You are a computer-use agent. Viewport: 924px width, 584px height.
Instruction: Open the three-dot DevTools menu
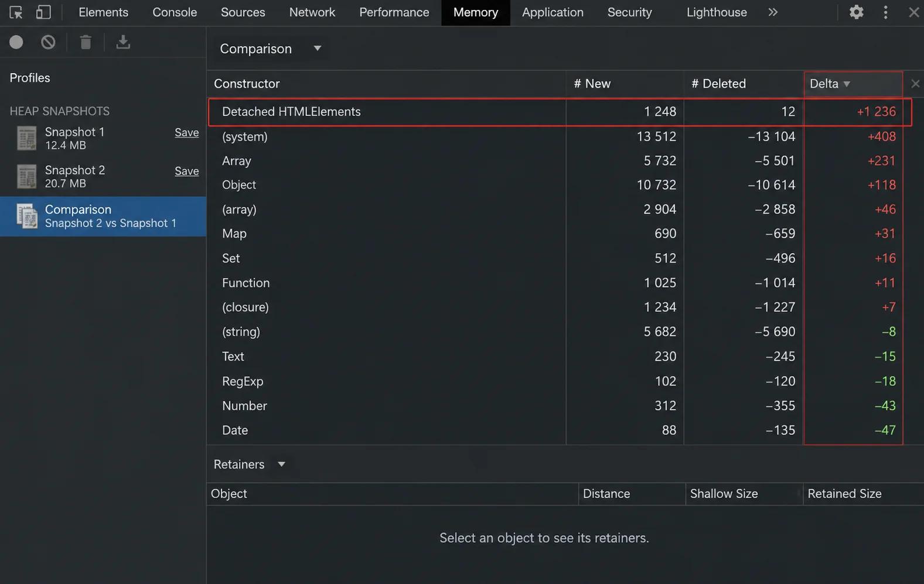coord(885,12)
